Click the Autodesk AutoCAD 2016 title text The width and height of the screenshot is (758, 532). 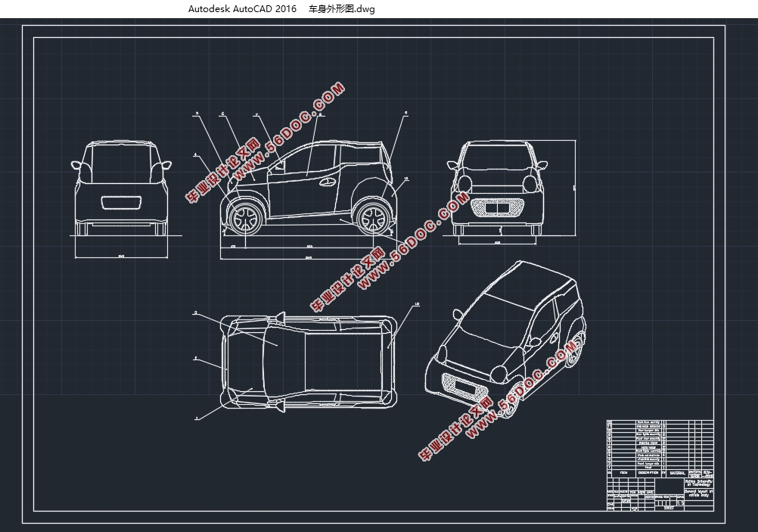[x=242, y=9]
